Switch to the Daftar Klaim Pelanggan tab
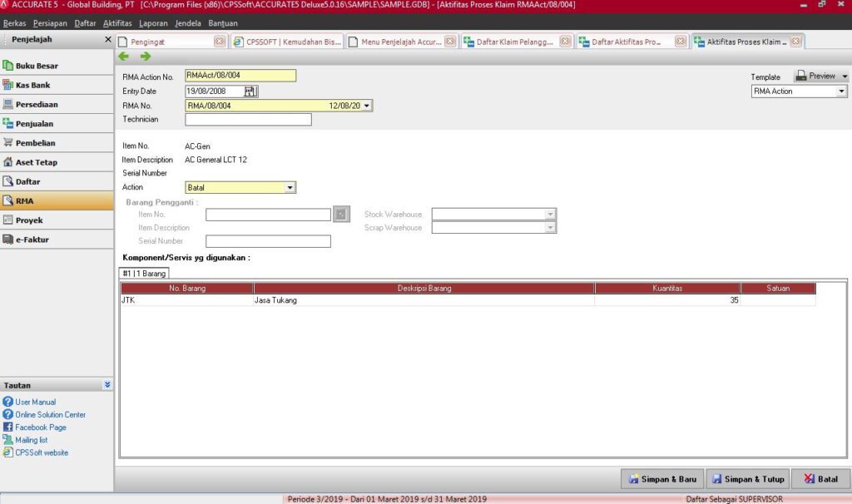852x504 pixels. 513,42
